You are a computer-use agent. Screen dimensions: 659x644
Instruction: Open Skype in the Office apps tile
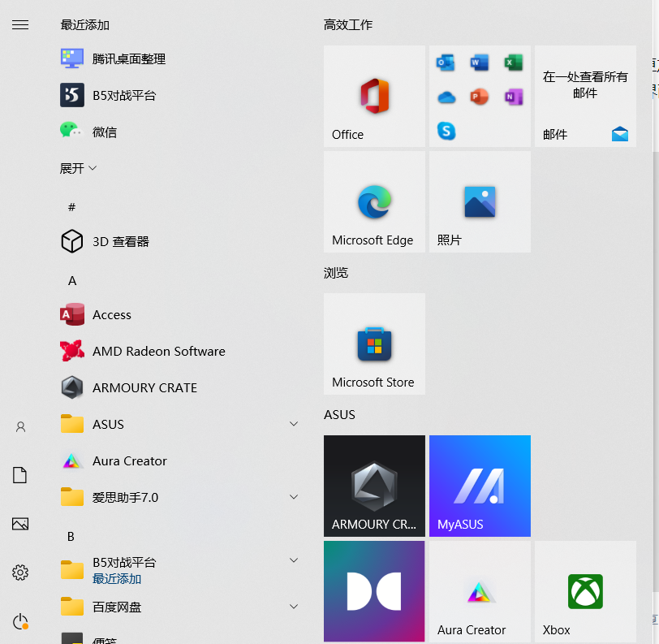pos(446,131)
